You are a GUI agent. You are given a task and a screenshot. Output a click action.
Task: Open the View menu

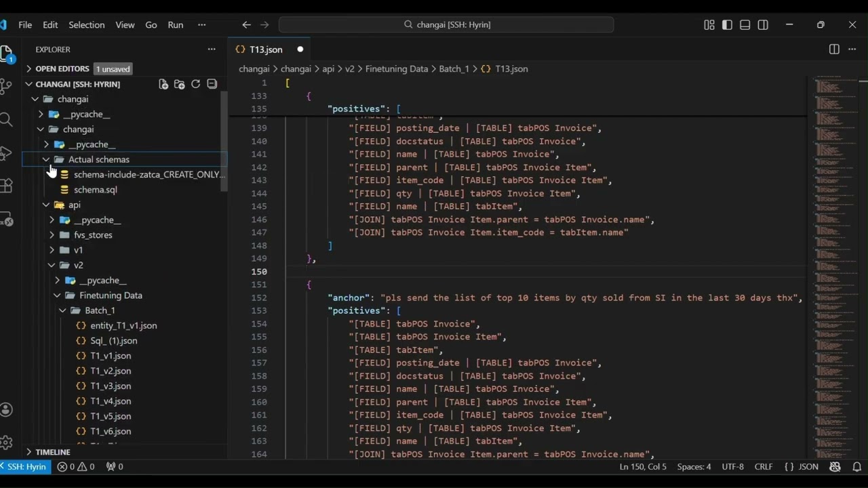[x=125, y=24]
